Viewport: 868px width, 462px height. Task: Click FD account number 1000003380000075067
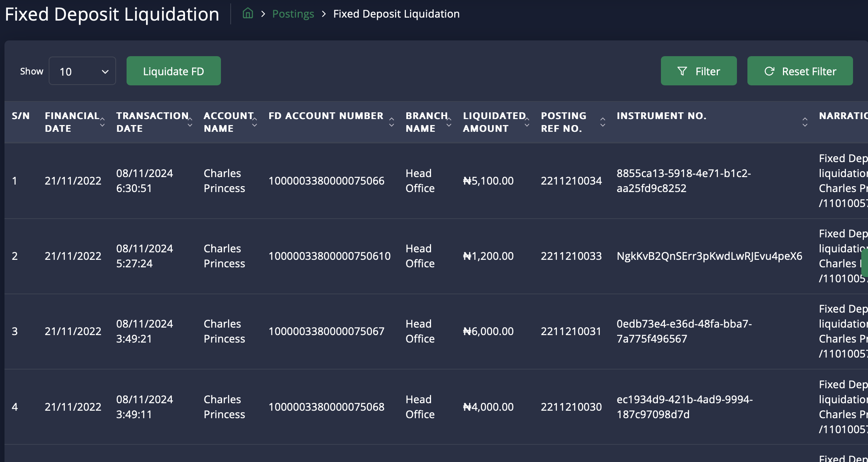[326, 331]
